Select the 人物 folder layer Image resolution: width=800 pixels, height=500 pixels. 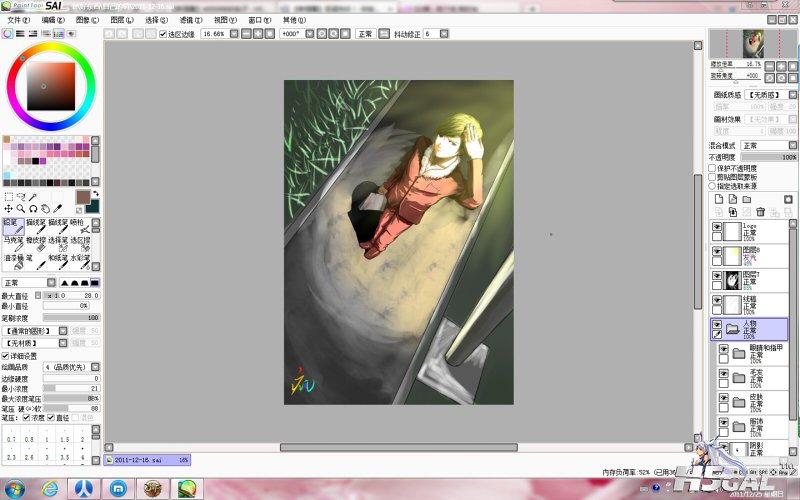click(749, 330)
